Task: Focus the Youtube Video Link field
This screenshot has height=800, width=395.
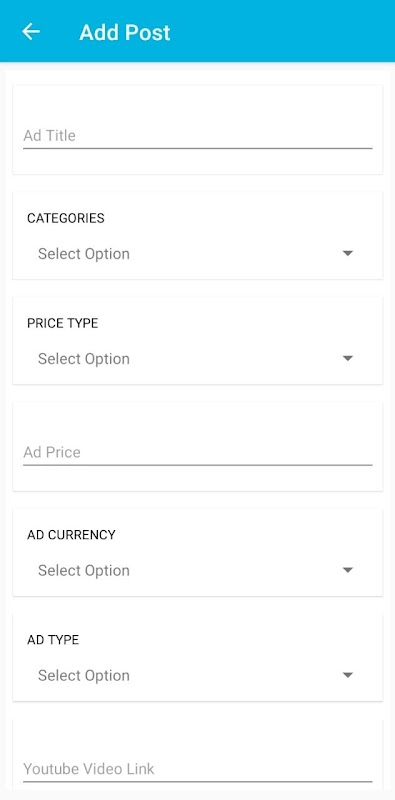Action: [197, 769]
